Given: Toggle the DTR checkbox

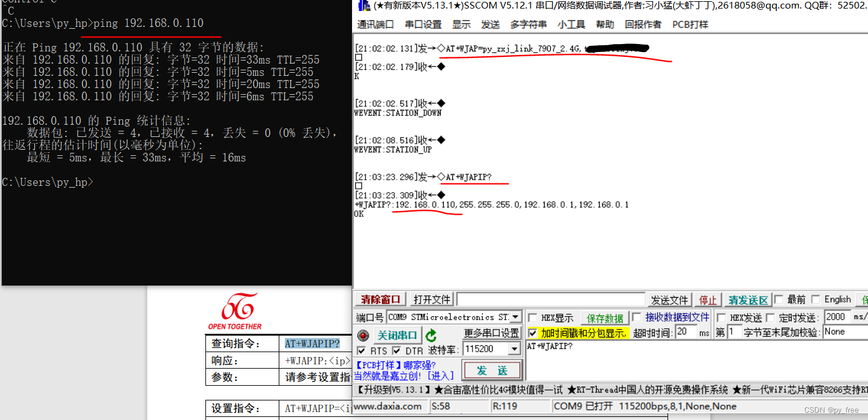Looking at the screenshot, I should 397,350.
